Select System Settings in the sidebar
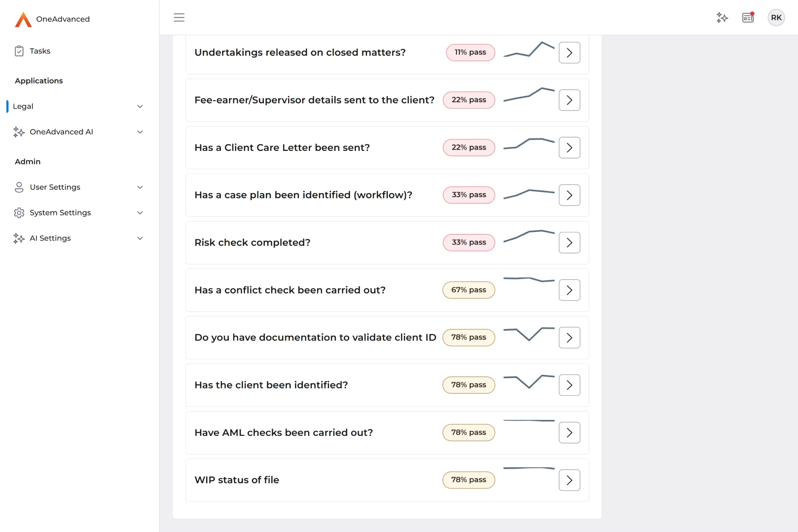Image resolution: width=798 pixels, height=532 pixels. [60, 213]
